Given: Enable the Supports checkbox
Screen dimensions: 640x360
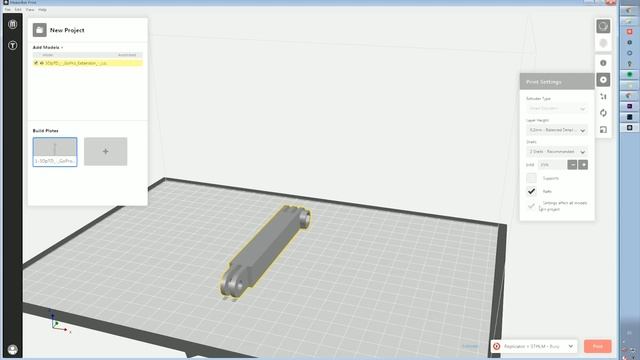Looking at the screenshot, I should 531,178.
